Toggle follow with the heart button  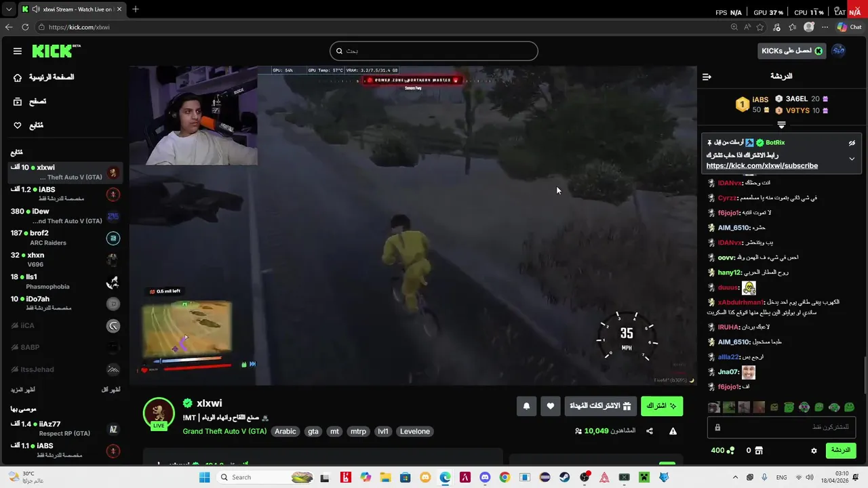coord(550,406)
